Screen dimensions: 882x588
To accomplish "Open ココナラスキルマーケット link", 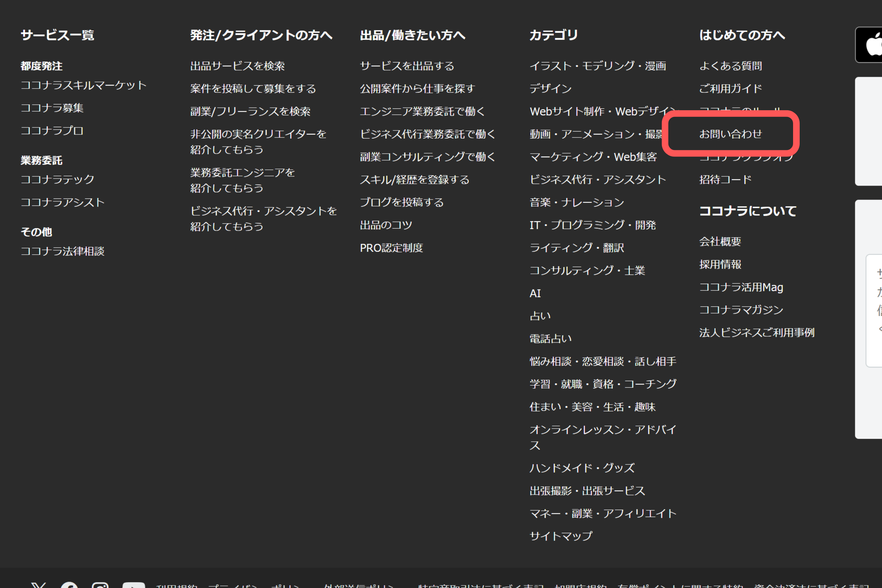I will (x=84, y=85).
